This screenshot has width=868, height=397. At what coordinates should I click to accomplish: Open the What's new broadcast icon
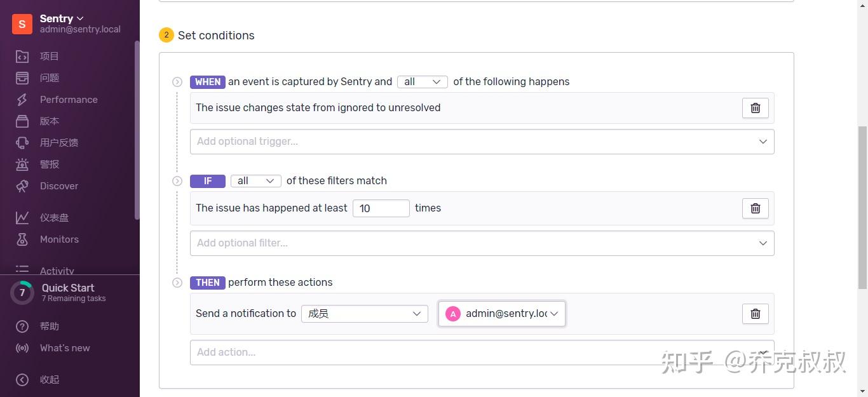click(22, 348)
